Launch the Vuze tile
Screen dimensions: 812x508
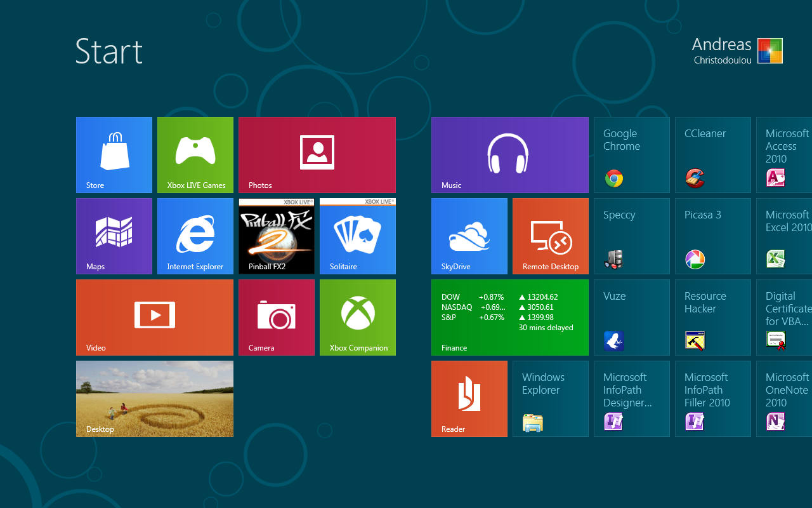coord(632,317)
